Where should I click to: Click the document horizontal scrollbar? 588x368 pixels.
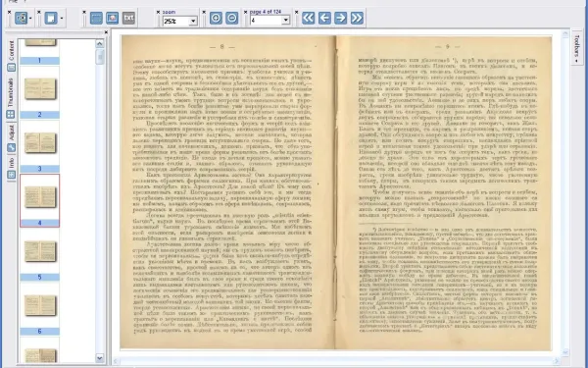click(337, 361)
